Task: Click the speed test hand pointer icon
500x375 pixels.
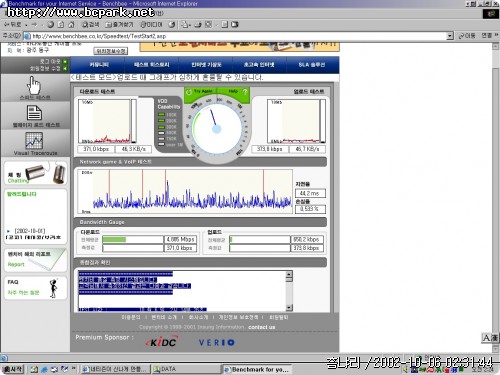Action: (x=34, y=85)
